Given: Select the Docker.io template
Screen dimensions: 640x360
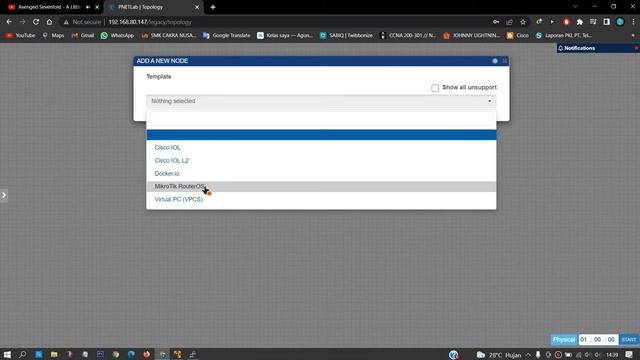Looking at the screenshot, I should (321, 173).
